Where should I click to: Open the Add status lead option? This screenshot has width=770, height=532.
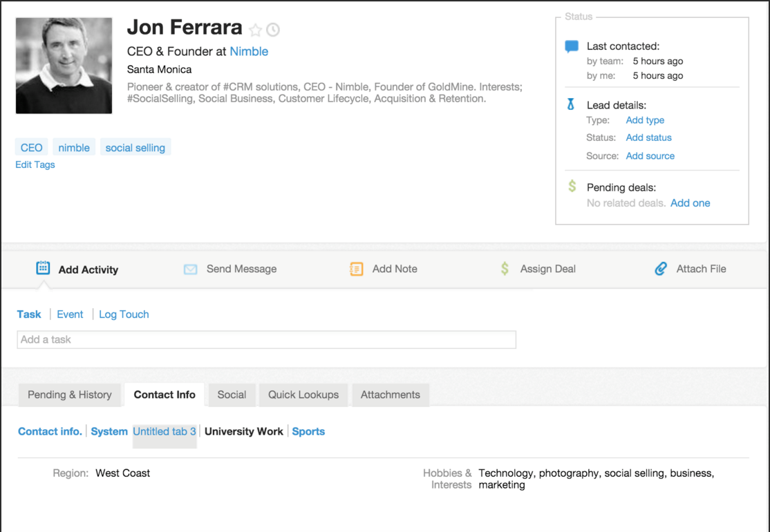[648, 137]
